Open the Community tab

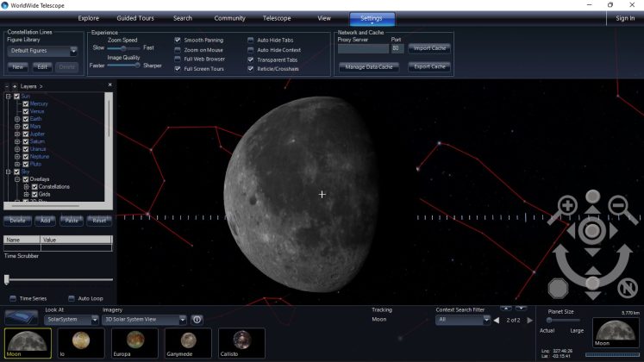click(x=229, y=18)
